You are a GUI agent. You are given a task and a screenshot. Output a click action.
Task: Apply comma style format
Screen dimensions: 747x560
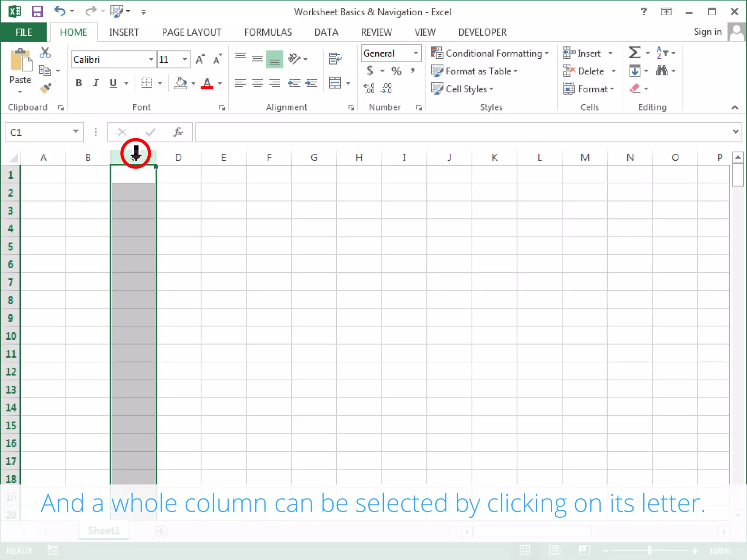pyautogui.click(x=413, y=70)
